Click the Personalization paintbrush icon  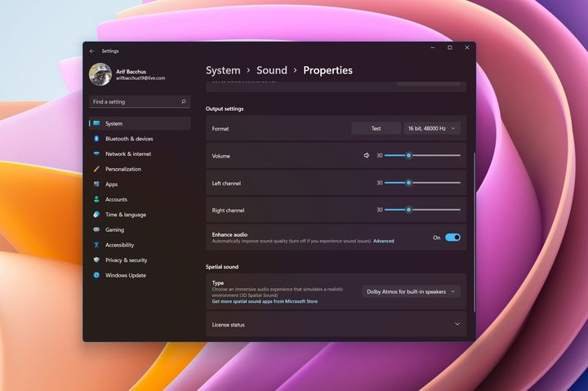96,169
